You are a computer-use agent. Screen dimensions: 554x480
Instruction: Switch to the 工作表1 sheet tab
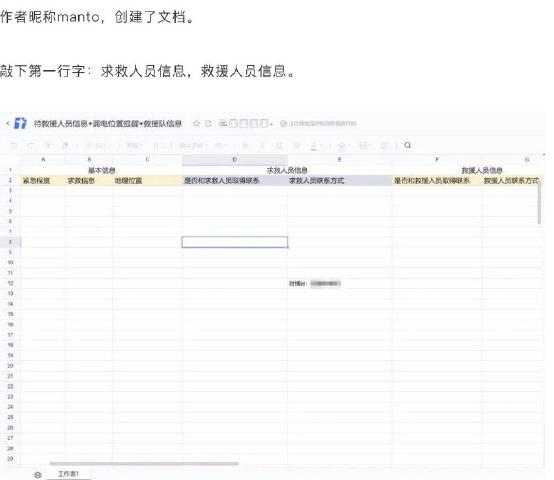coord(68,474)
